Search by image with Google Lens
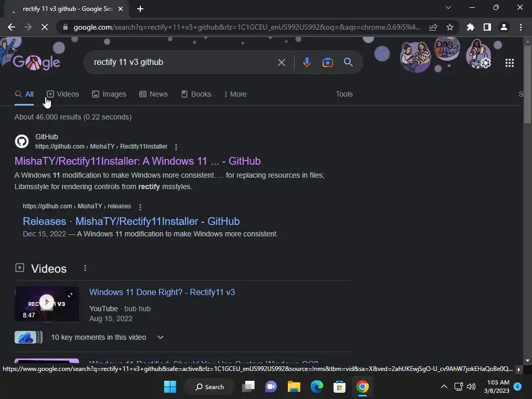 (327, 62)
